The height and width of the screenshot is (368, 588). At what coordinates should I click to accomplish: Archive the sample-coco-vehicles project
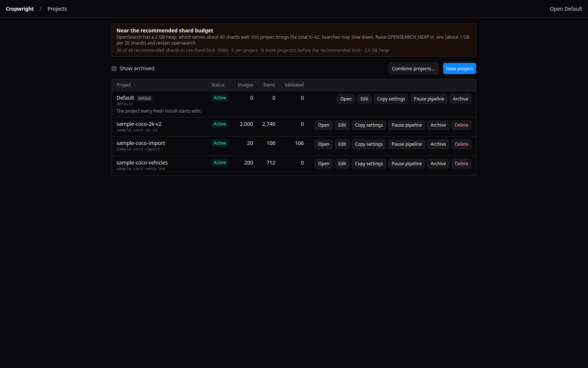438,164
